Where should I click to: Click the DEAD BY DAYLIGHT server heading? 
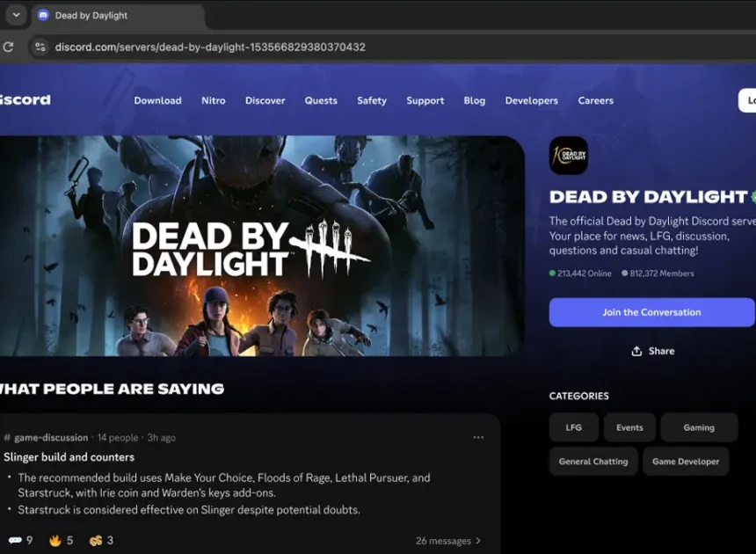(x=648, y=197)
